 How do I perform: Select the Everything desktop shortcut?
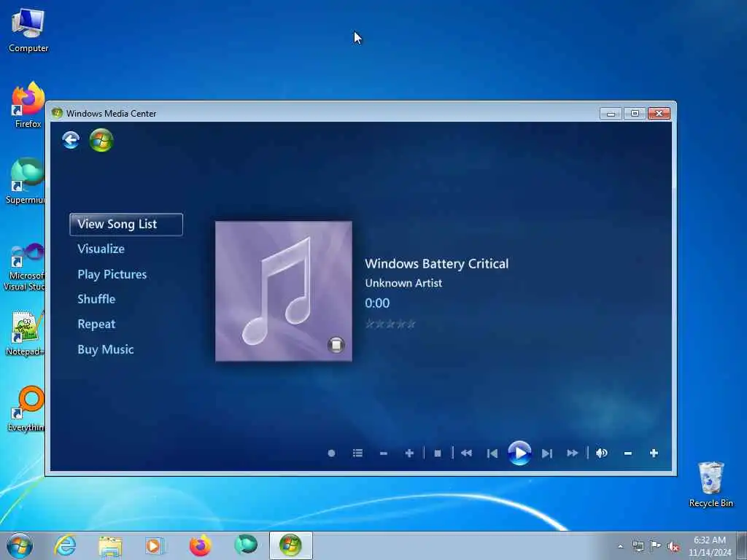pyautogui.click(x=26, y=408)
